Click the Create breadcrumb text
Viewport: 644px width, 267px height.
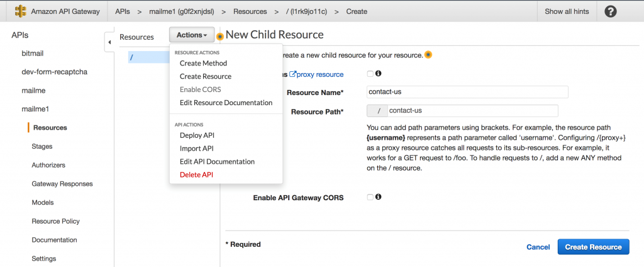357,11
